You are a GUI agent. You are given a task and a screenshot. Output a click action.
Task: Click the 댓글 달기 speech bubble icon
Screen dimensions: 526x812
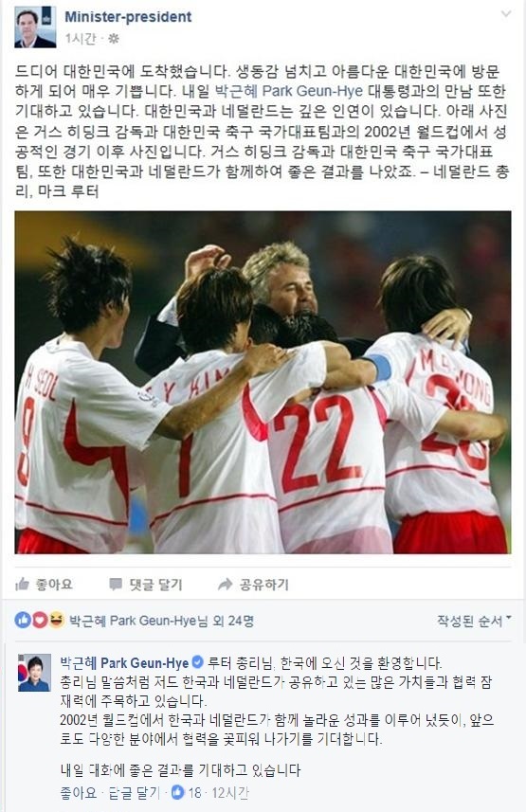click(x=116, y=585)
